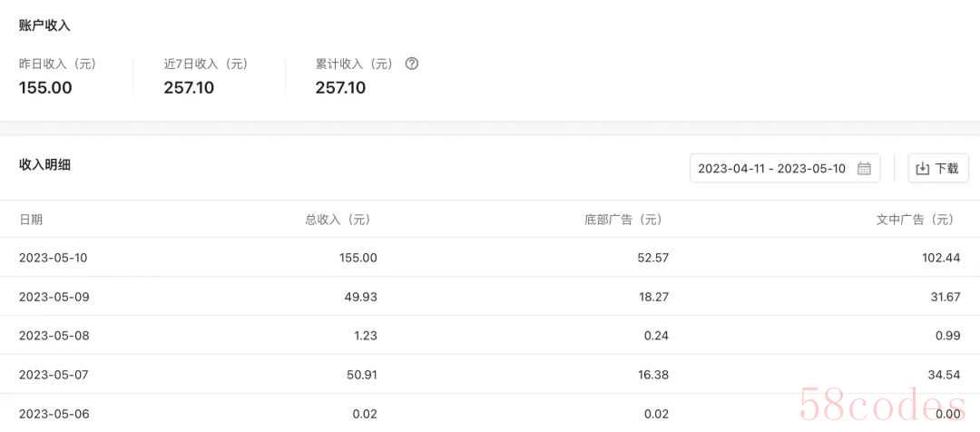Select the 2023-05-10 row date
This screenshot has height=432, width=980.
click(54, 258)
